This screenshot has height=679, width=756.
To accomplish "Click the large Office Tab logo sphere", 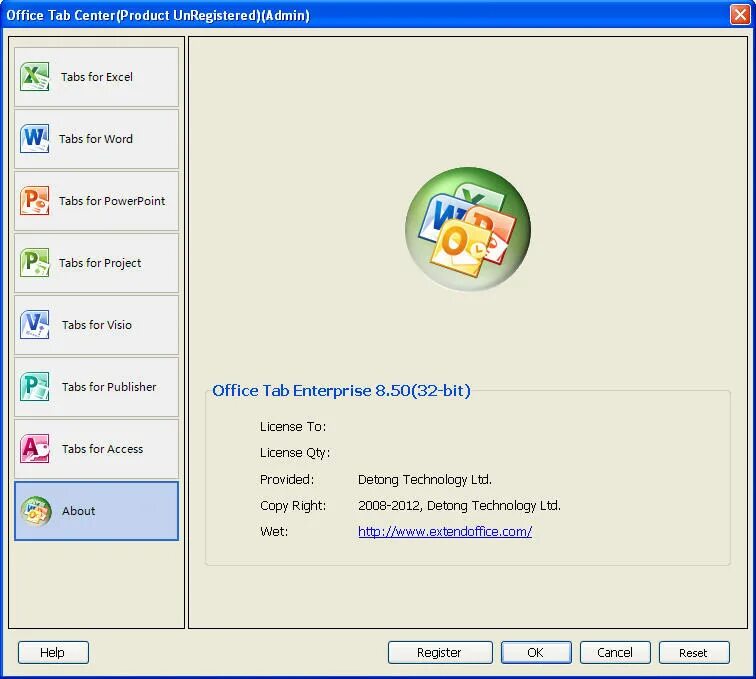I will [x=468, y=229].
